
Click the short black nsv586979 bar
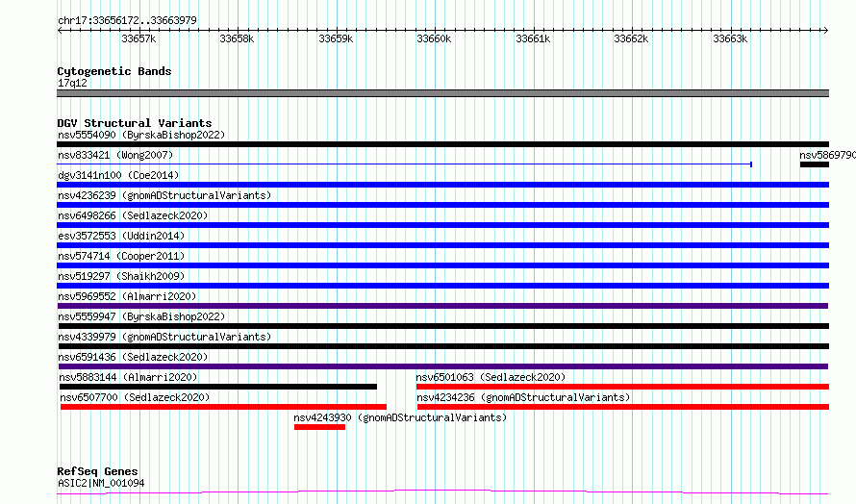815,164
